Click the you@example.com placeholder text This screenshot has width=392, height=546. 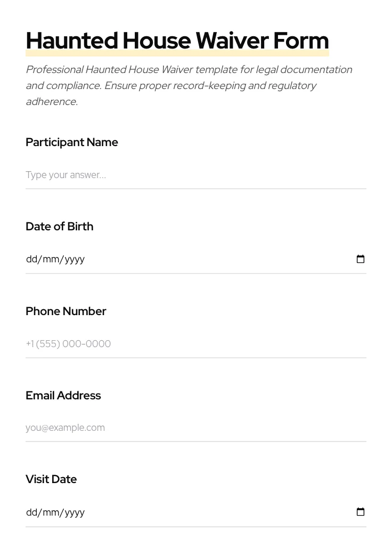pos(65,428)
